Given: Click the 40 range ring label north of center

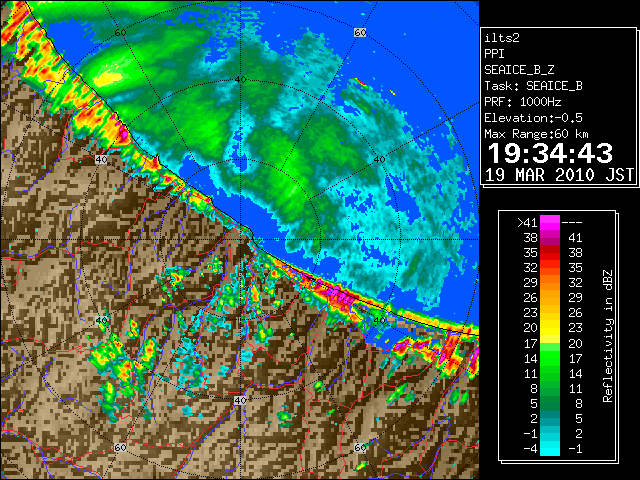Looking at the screenshot, I should tap(240, 80).
